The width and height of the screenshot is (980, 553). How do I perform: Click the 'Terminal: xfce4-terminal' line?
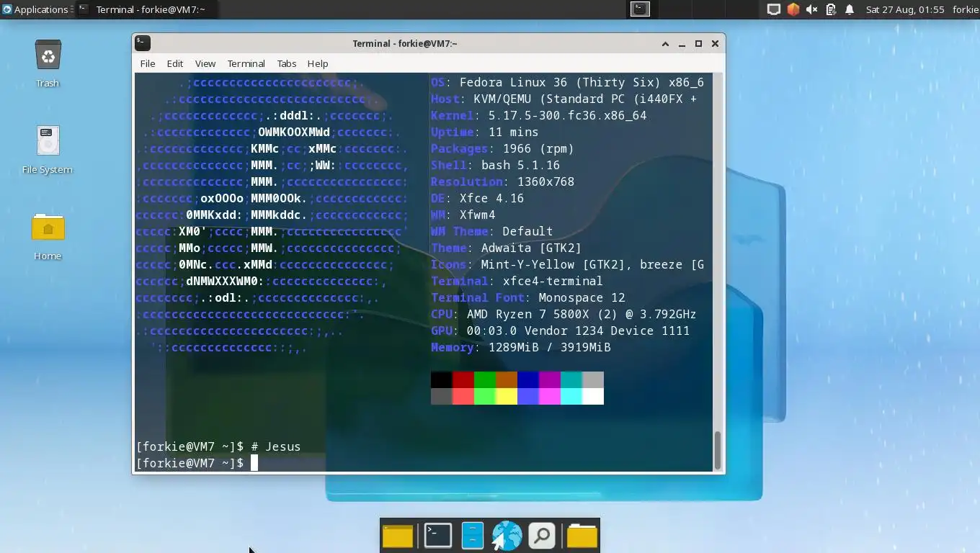517,281
